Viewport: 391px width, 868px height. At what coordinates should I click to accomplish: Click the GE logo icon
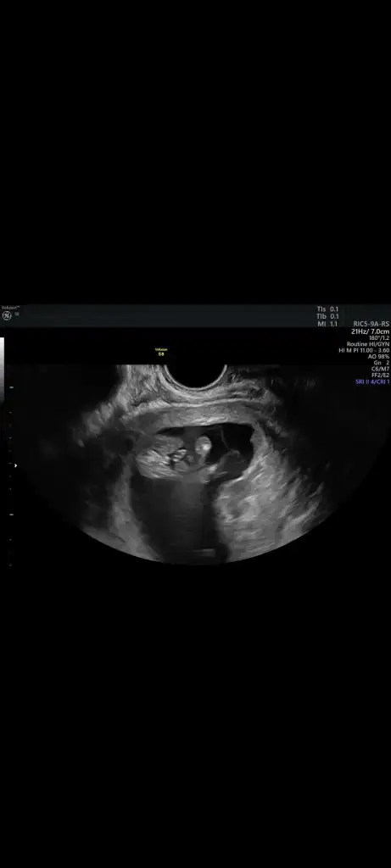click(7, 315)
